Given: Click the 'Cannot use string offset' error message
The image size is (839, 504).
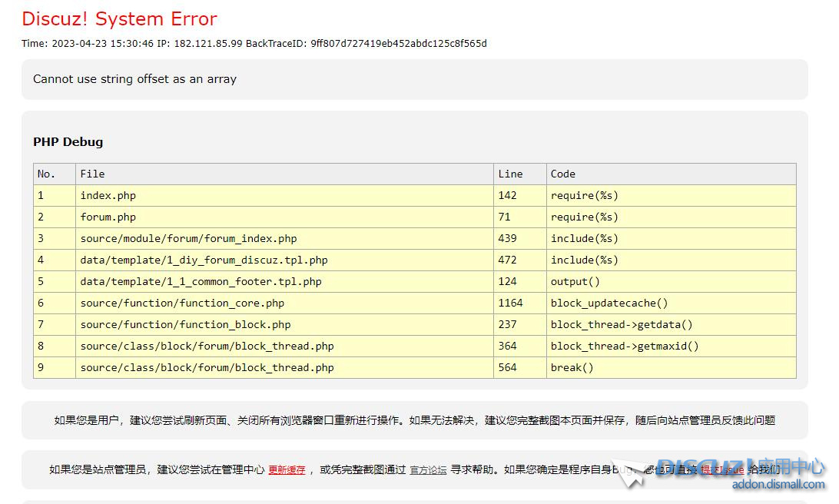Looking at the screenshot, I should coord(134,79).
